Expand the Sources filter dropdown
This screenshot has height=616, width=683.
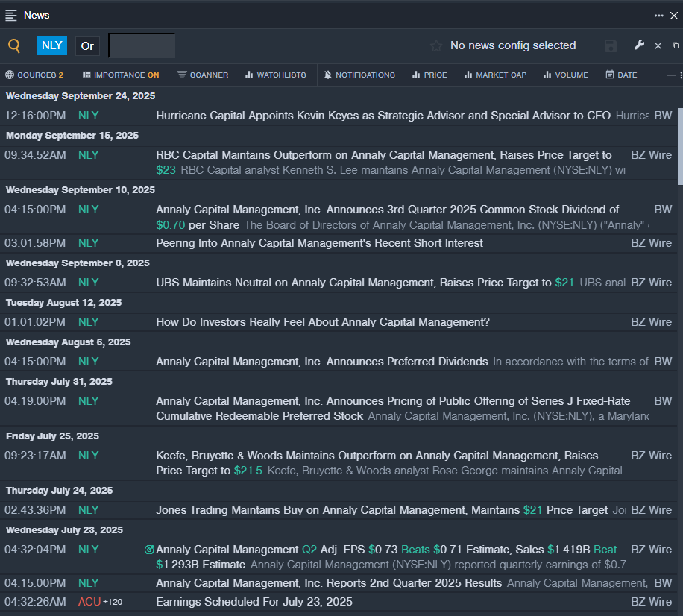(x=34, y=75)
